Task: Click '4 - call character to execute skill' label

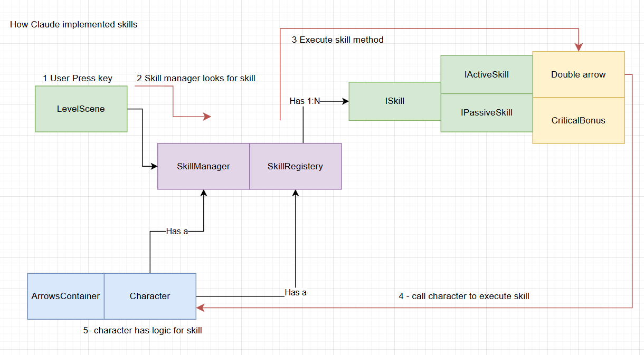Action: [463, 296]
